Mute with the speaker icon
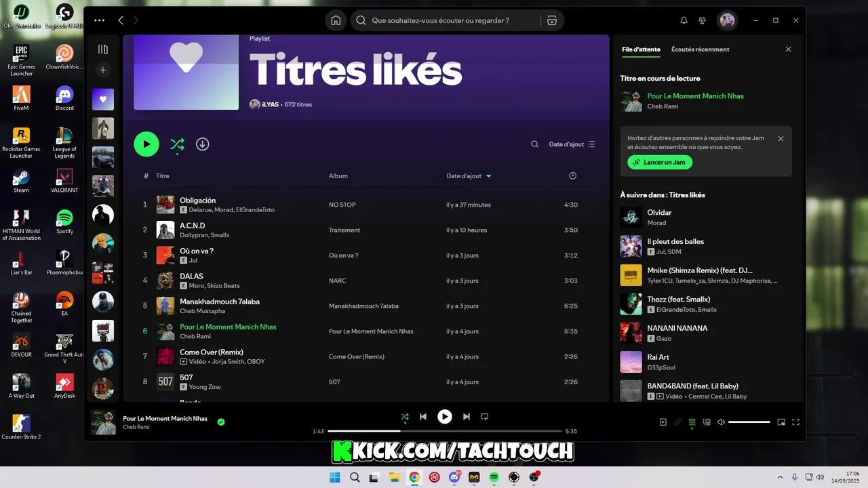 click(x=721, y=422)
